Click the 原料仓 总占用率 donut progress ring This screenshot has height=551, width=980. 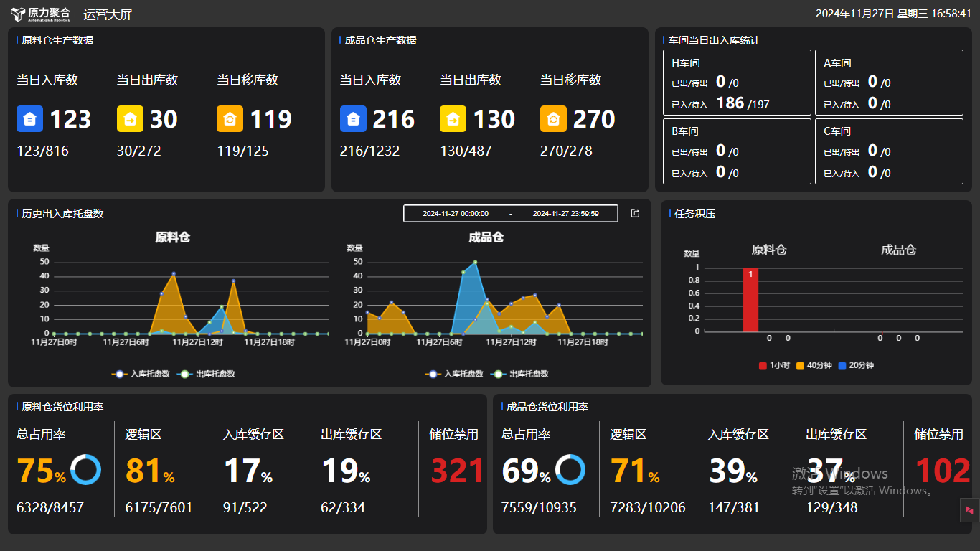[85, 470]
